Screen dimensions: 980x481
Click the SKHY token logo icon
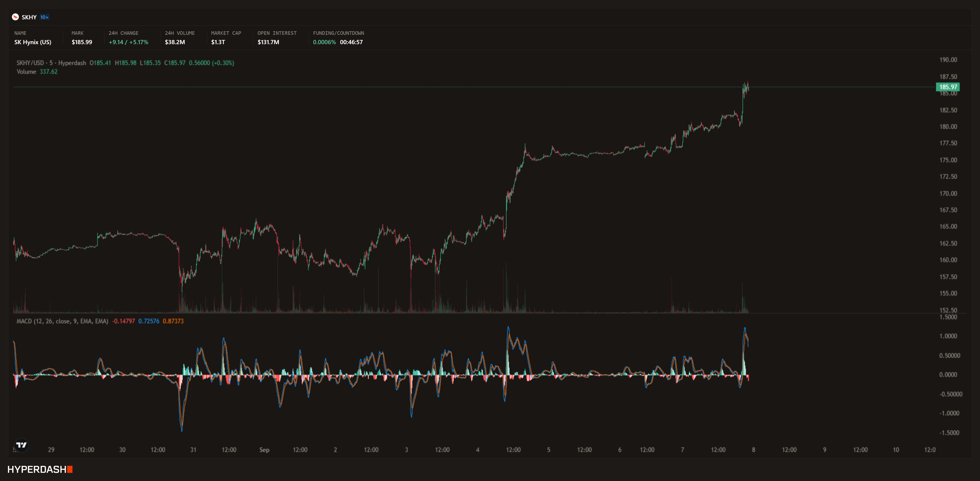pos(15,17)
